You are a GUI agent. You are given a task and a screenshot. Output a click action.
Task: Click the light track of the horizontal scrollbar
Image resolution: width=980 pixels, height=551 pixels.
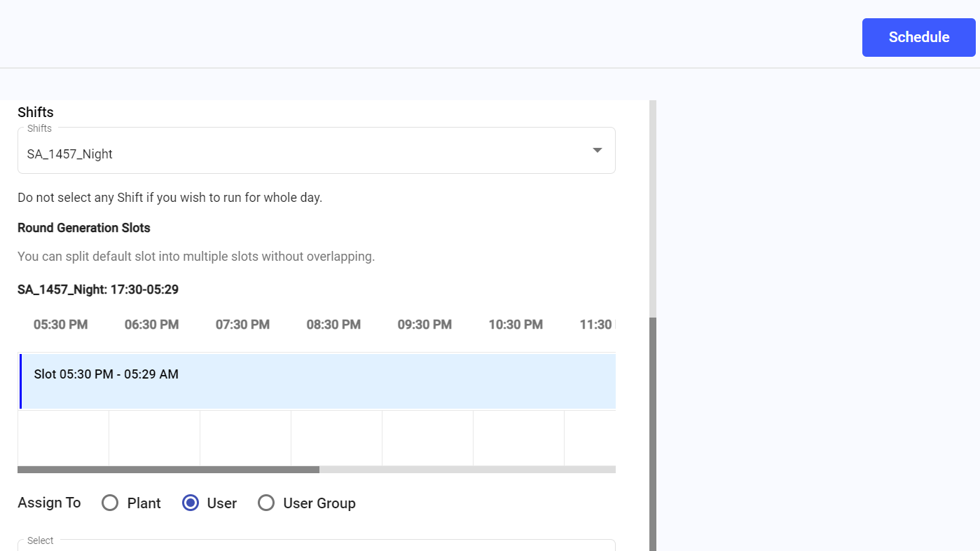coord(467,470)
